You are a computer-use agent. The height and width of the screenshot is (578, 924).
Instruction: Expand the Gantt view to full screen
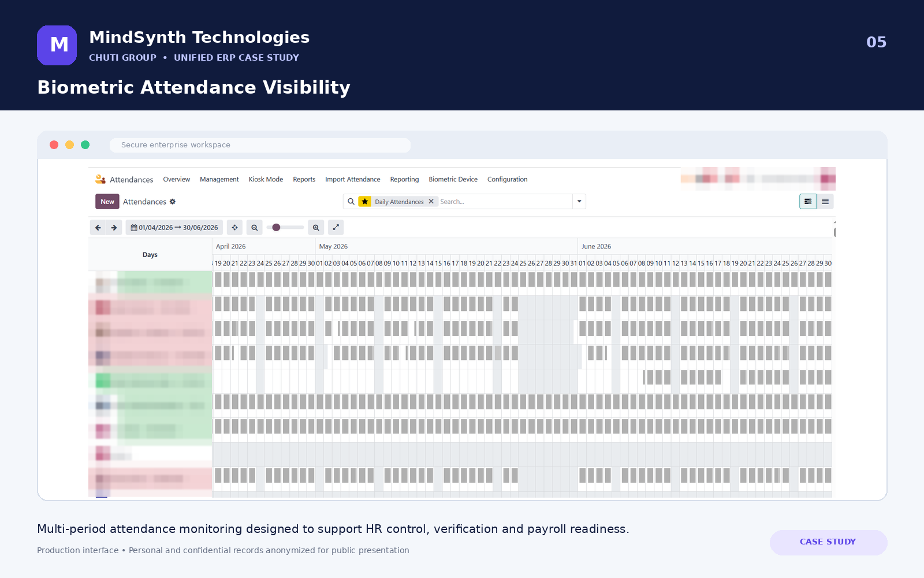[x=336, y=228]
